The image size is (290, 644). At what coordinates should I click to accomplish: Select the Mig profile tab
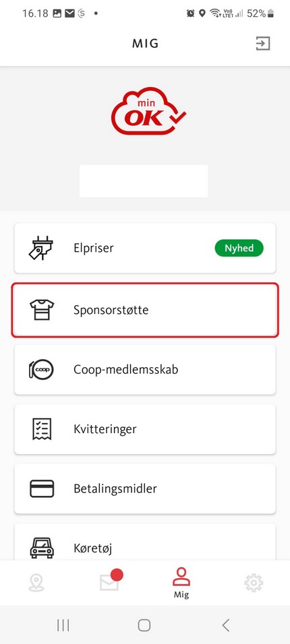tap(181, 583)
